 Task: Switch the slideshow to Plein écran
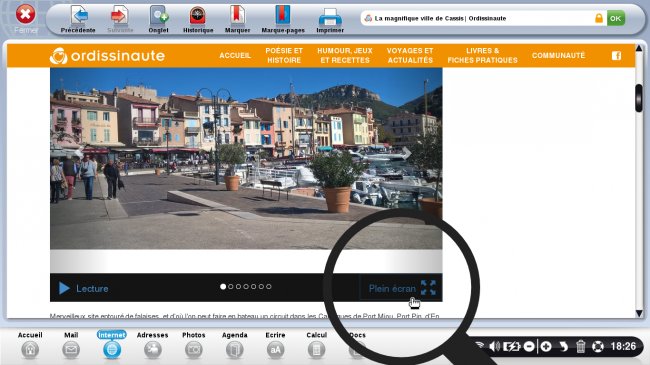point(392,288)
